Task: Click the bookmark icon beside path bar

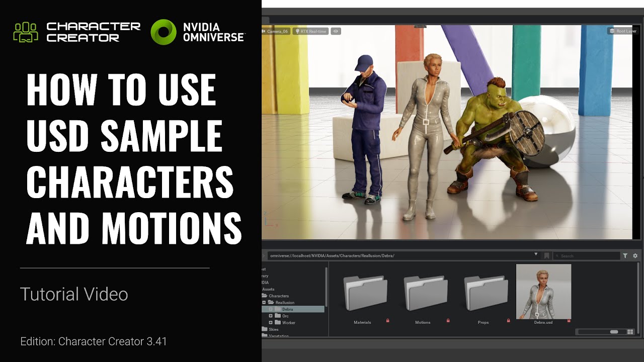Action: [x=546, y=255]
